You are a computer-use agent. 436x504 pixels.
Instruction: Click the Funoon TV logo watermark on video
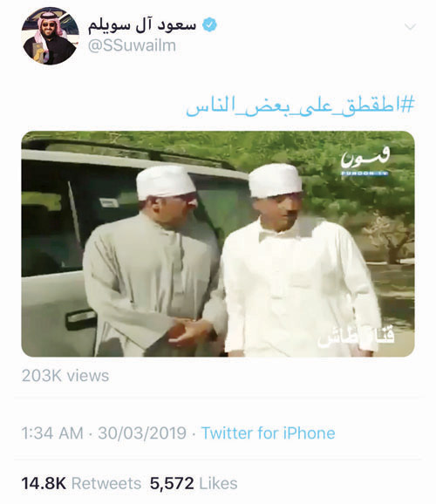365,160
